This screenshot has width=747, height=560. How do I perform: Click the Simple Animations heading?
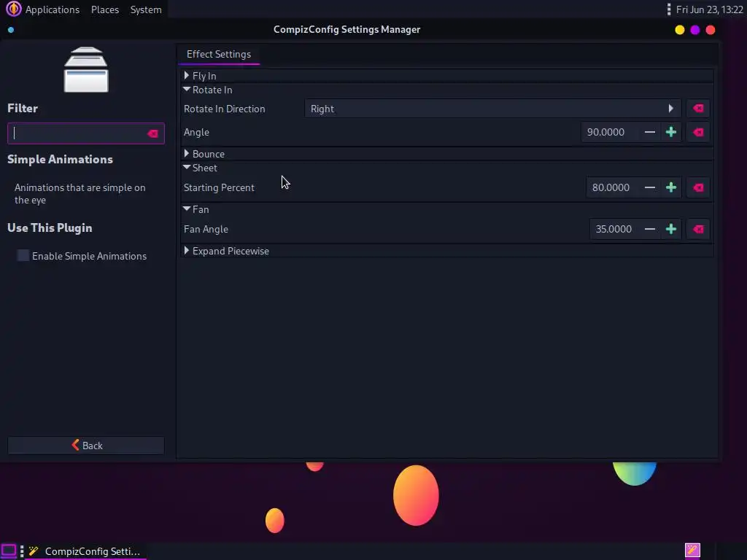[60, 159]
